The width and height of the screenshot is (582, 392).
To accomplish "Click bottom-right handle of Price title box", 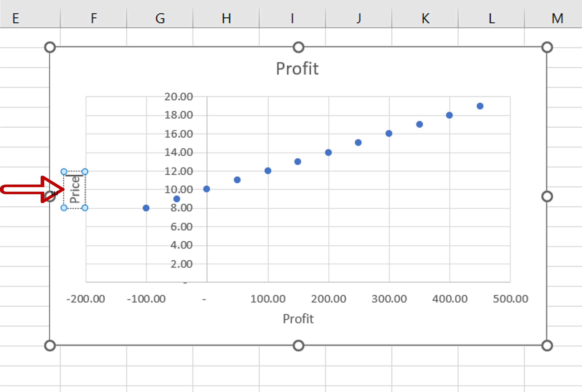I will pyautogui.click(x=85, y=208).
